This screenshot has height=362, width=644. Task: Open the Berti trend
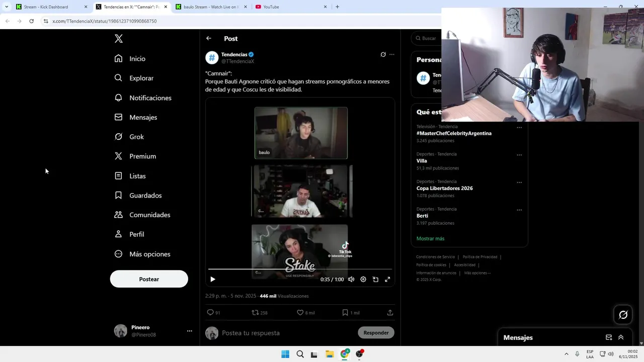(x=422, y=216)
